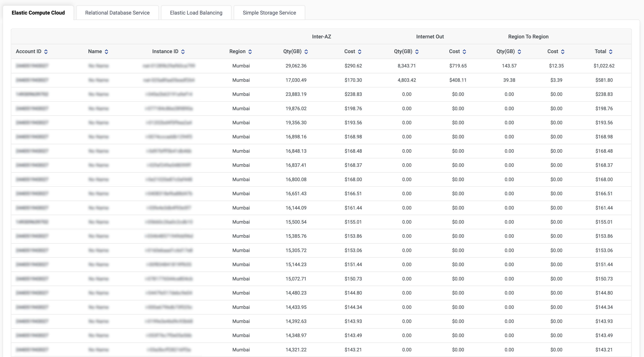Sort Inter-AZ Qty(GB) using its arrows
The image size is (644, 357).
point(306,52)
